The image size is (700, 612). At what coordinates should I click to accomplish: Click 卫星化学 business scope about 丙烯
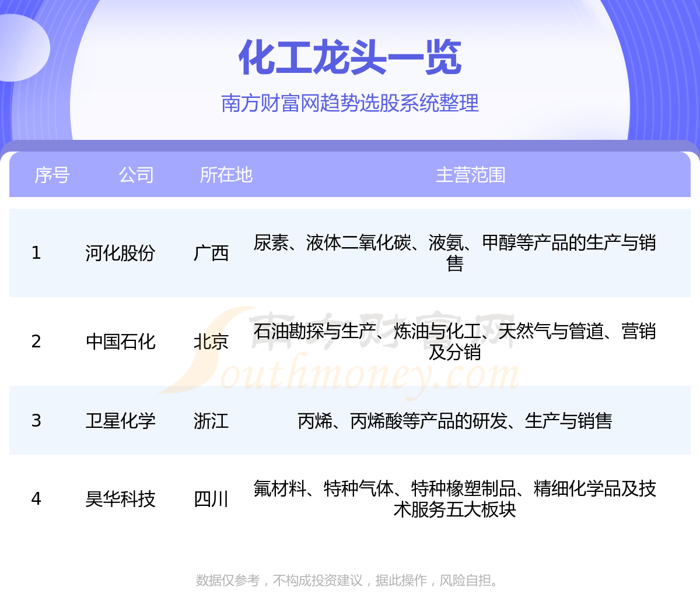click(455, 421)
